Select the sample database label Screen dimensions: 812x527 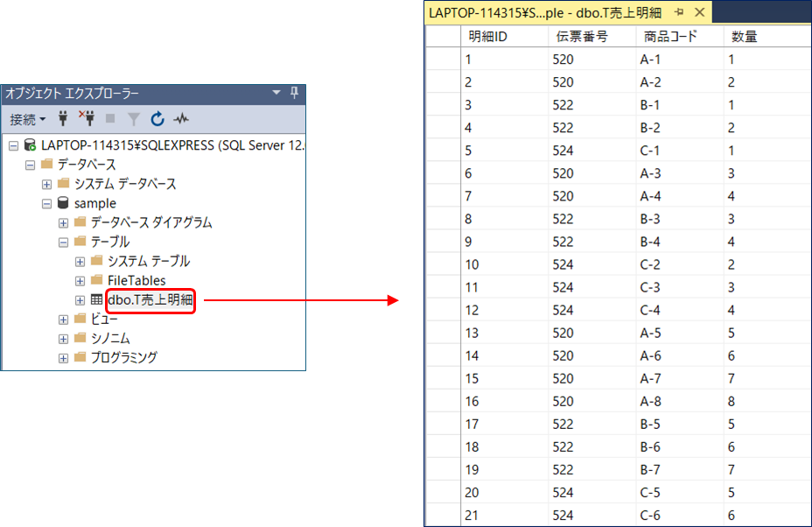(95, 203)
